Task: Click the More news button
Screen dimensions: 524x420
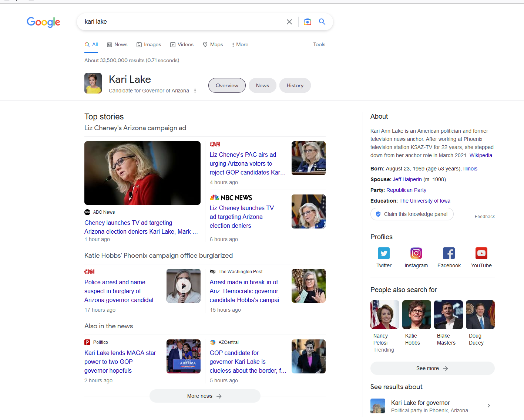Action: click(x=205, y=396)
